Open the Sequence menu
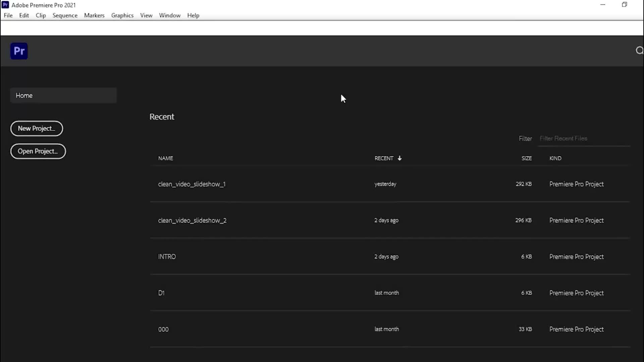644x362 pixels. tap(65, 15)
